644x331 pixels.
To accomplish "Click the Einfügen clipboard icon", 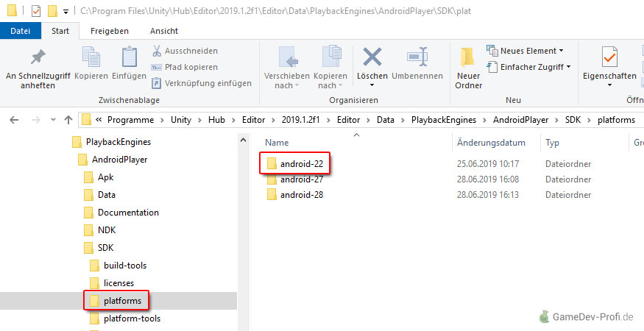I will pyautogui.click(x=129, y=57).
